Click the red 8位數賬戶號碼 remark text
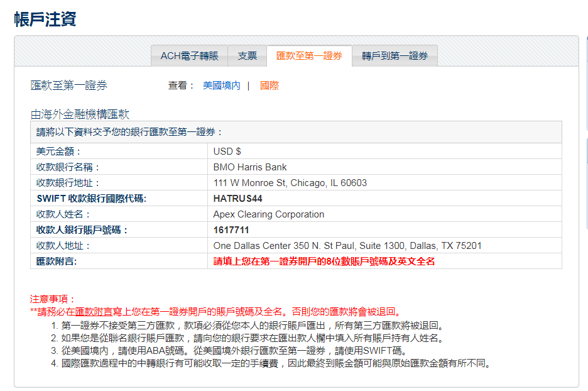 tap(324, 262)
